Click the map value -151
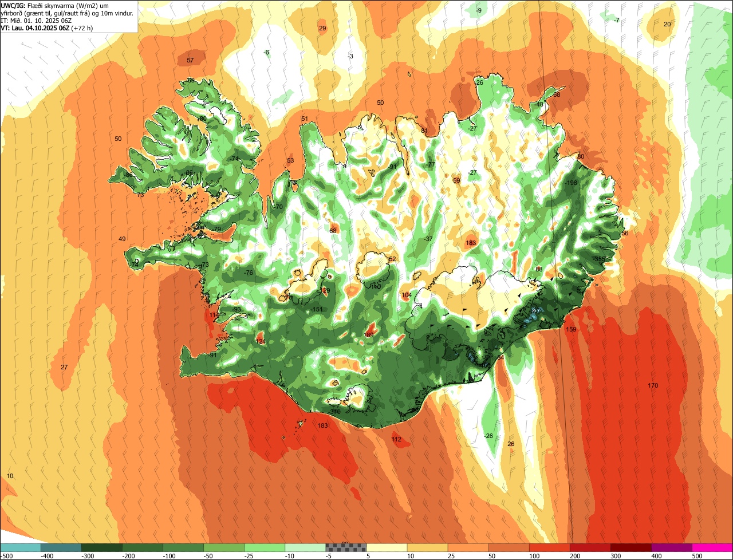Viewport: 733px width, 560px height. pyautogui.click(x=317, y=309)
